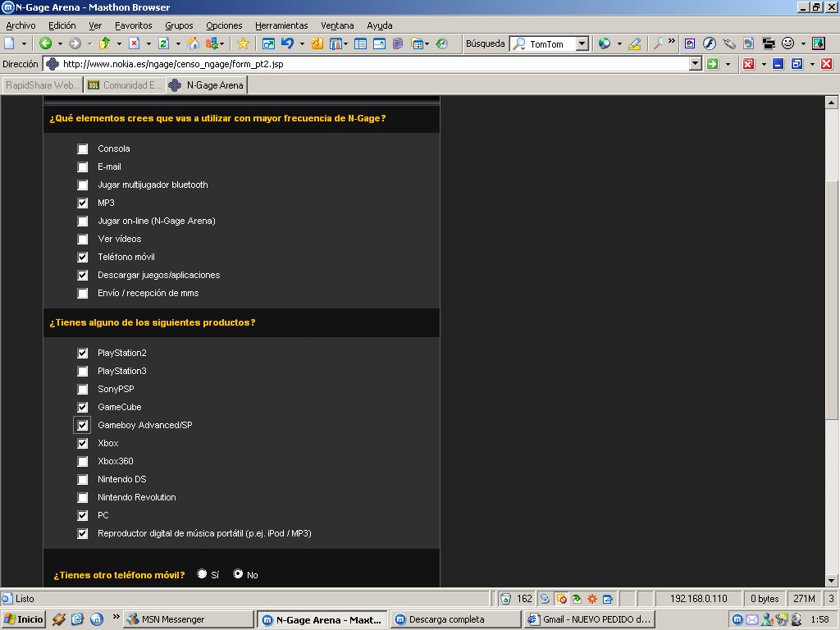
Task: Click the yellow star Favorites icon
Action: [x=243, y=44]
